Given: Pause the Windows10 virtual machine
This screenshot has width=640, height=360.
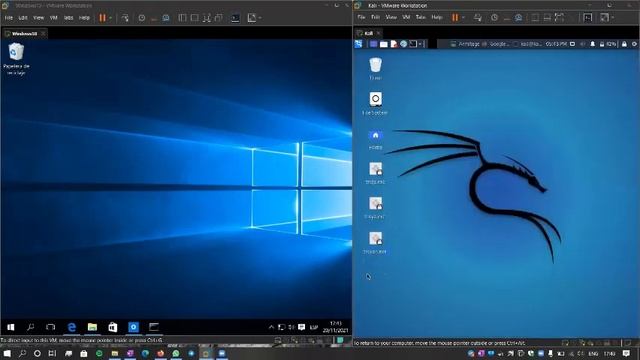Looking at the screenshot, I should [102, 18].
